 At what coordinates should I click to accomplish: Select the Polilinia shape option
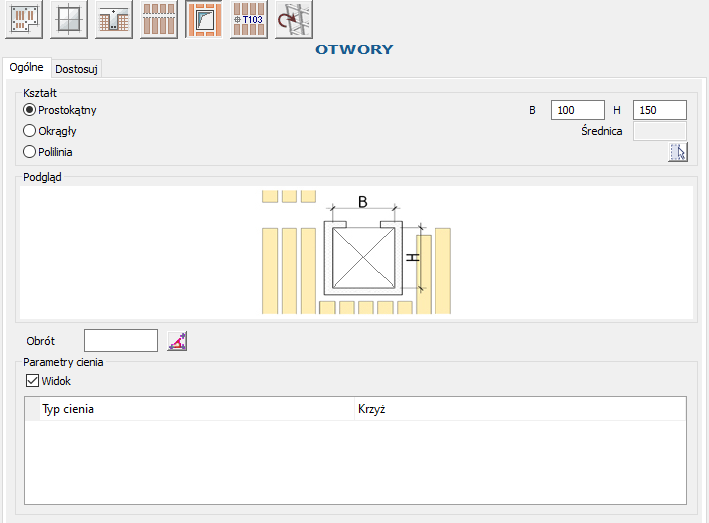tap(30, 152)
